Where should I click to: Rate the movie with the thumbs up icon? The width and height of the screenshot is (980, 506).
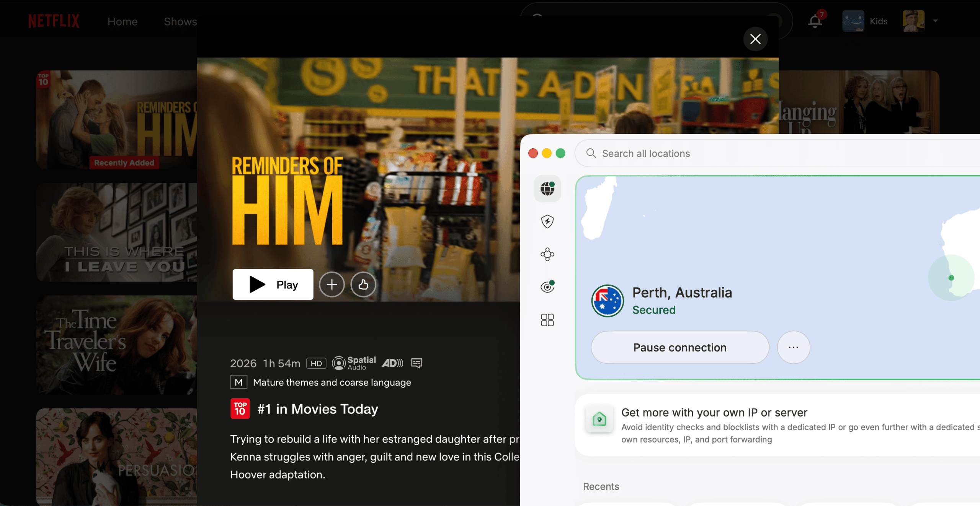pyautogui.click(x=363, y=285)
